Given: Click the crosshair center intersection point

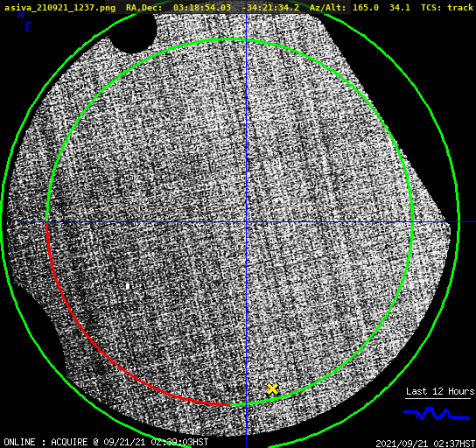Looking at the screenshot, I should pyautogui.click(x=246, y=222).
